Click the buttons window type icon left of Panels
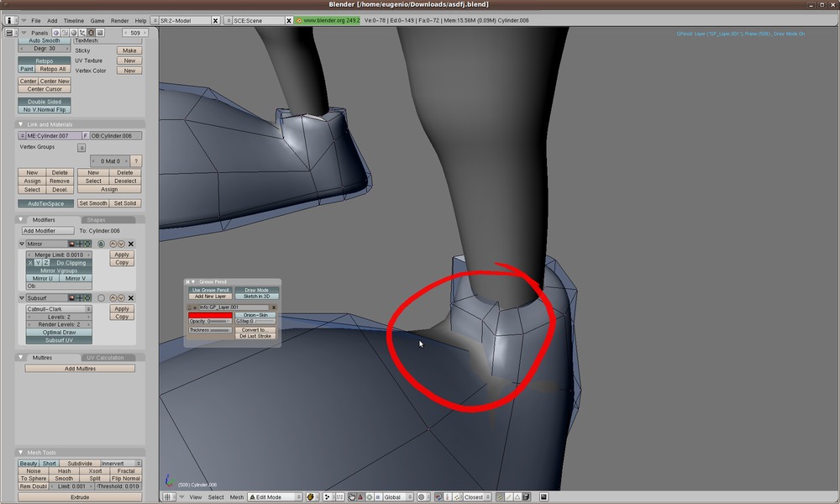 click(11, 33)
